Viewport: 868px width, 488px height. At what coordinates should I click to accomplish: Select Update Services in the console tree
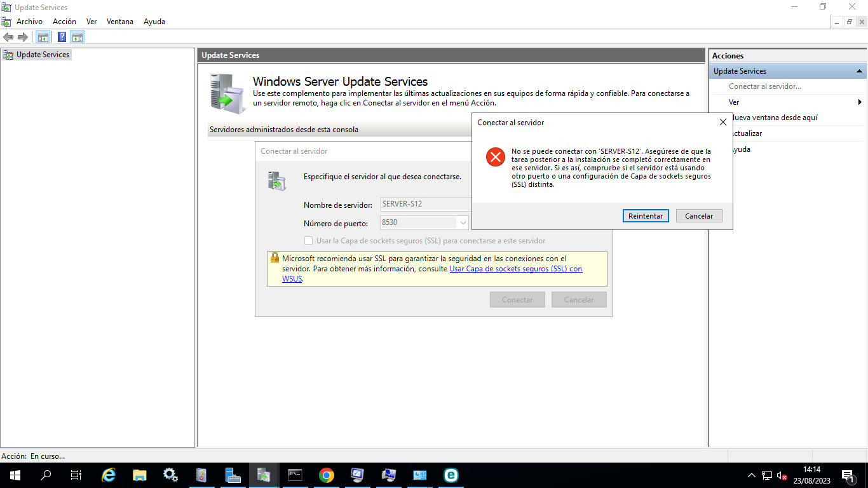[37, 55]
